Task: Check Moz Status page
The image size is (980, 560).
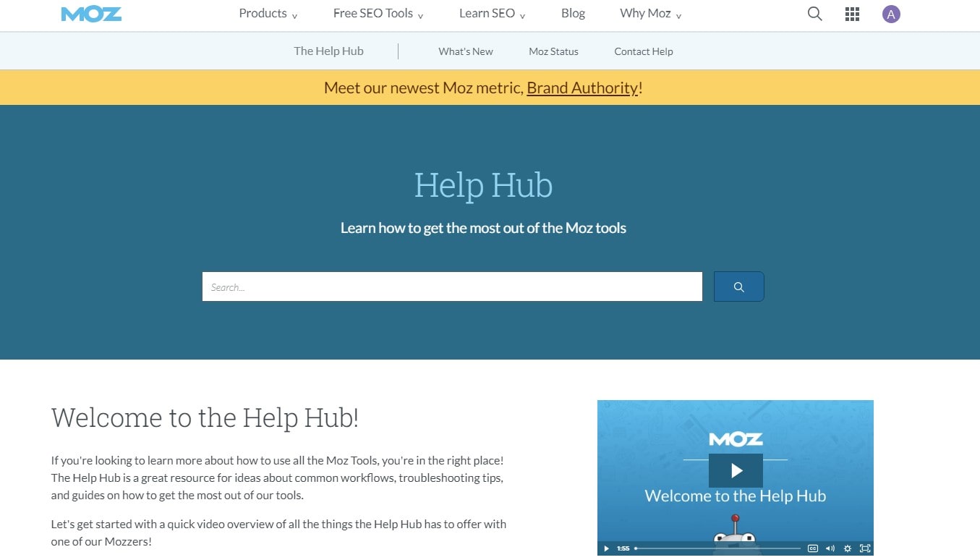Action: point(553,51)
